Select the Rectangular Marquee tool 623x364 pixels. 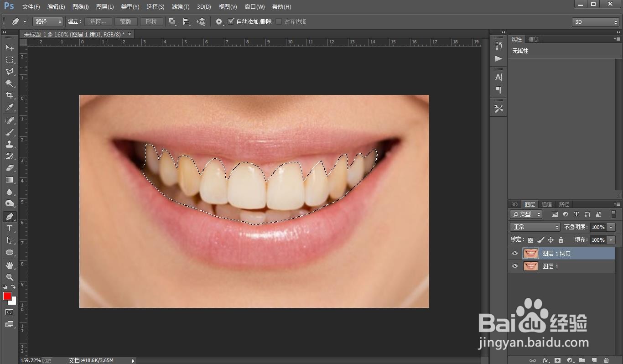9,60
